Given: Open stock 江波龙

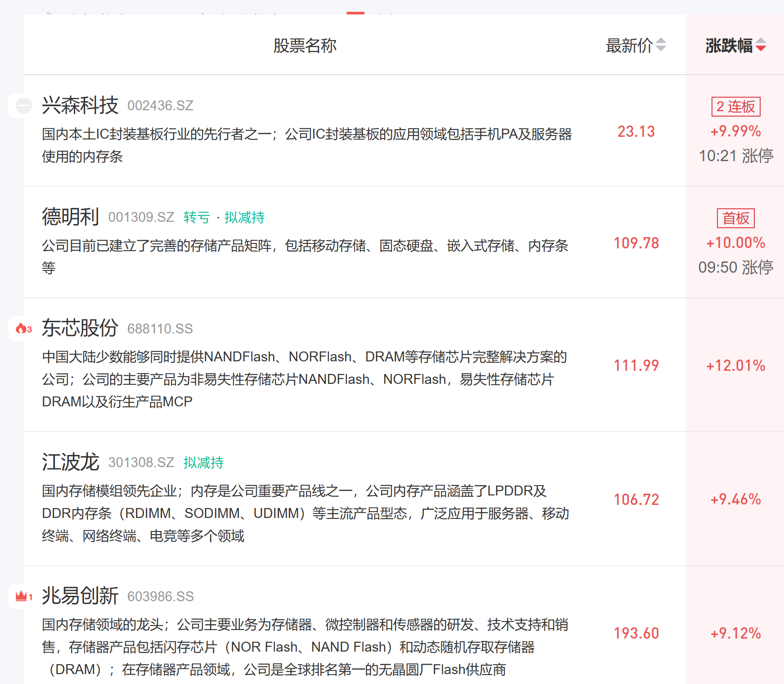Looking at the screenshot, I should pos(71,462).
